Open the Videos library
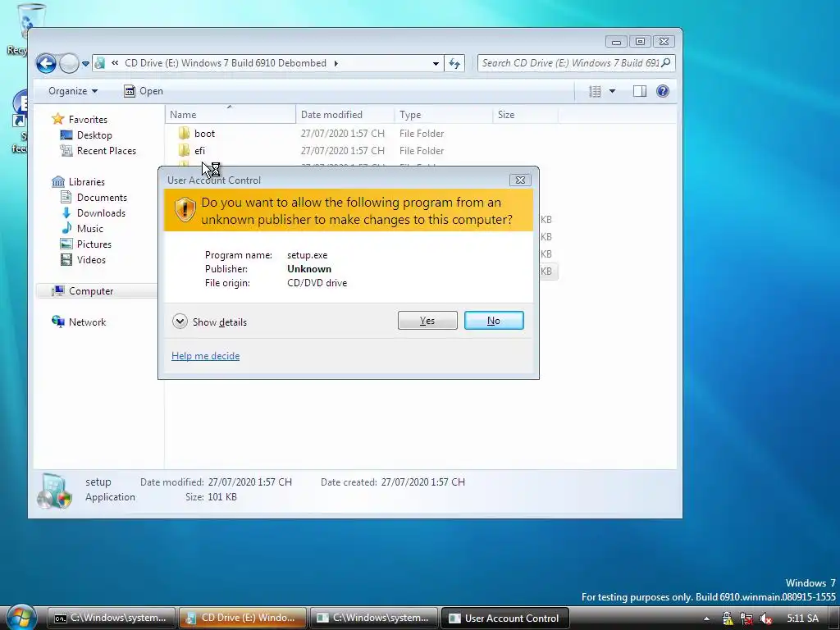 click(91, 259)
